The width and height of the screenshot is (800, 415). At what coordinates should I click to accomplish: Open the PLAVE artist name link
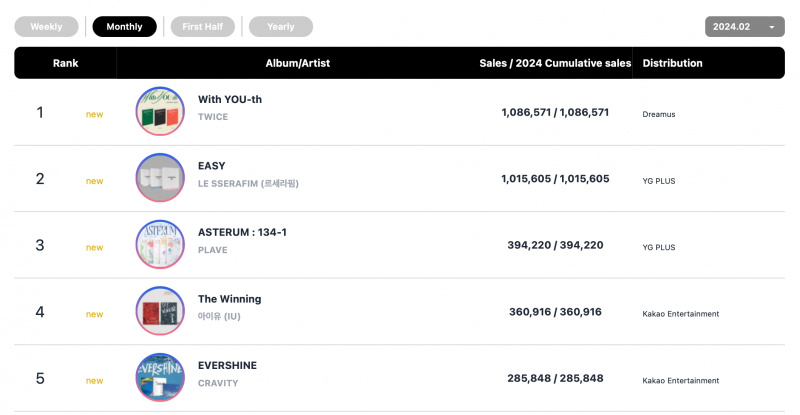tap(213, 250)
